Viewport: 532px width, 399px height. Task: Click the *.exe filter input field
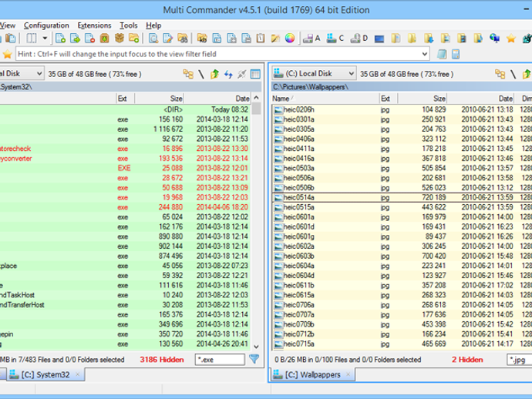pos(218,360)
